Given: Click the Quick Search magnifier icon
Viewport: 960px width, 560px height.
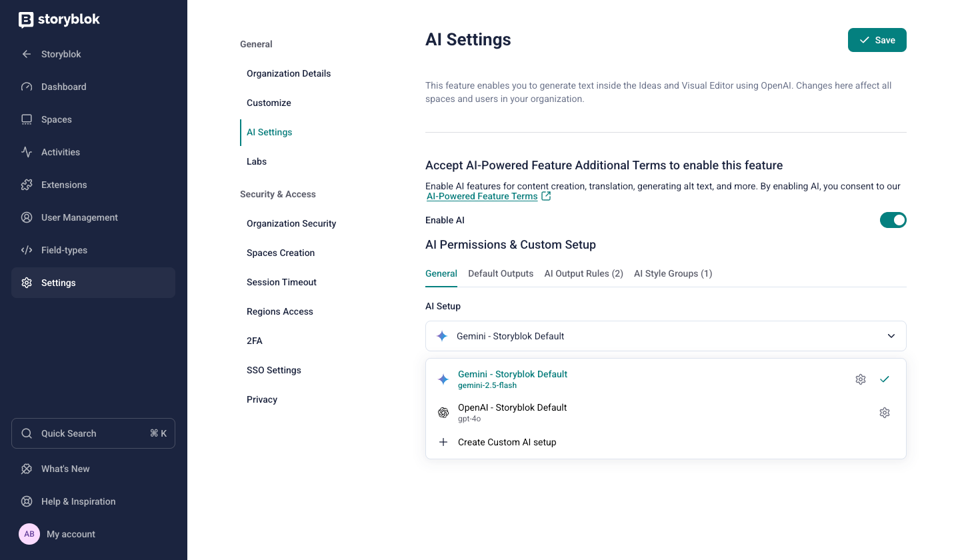Looking at the screenshot, I should tap(27, 433).
